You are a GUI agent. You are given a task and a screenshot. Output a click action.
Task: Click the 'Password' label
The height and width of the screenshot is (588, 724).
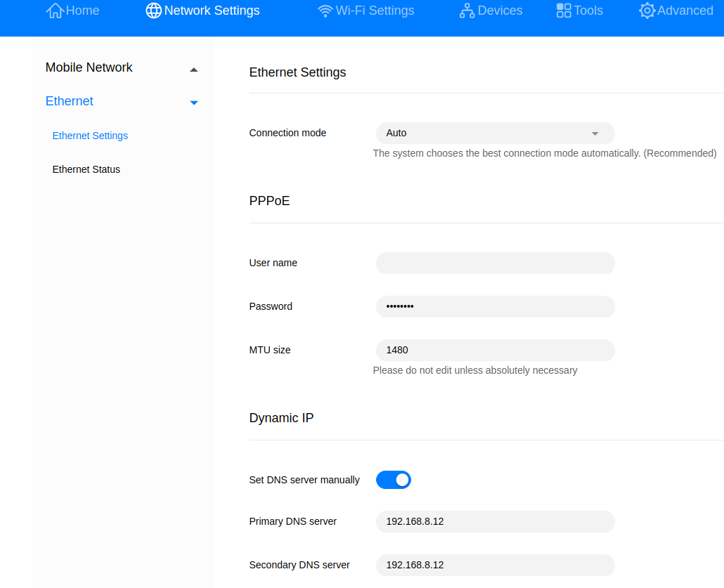point(270,306)
